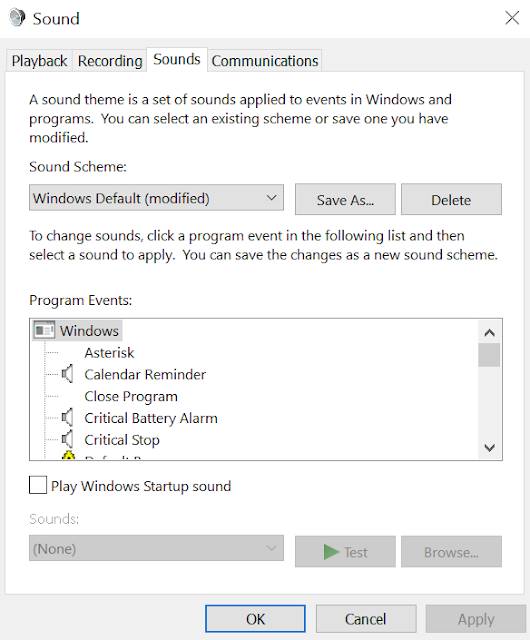Switch to the Recording tab
This screenshot has height=640, width=530.
[110, 61]
